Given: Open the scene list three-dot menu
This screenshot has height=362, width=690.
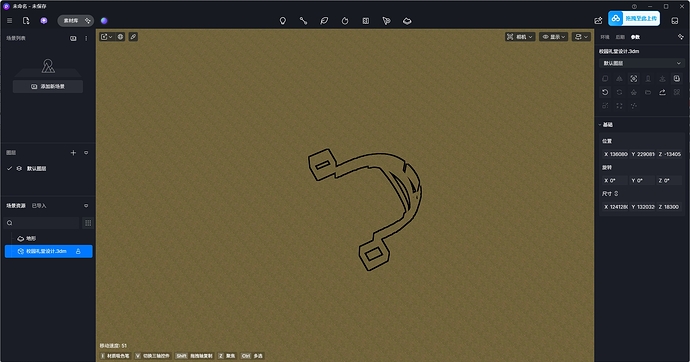Looking at the screenshot, I should 86,38.
